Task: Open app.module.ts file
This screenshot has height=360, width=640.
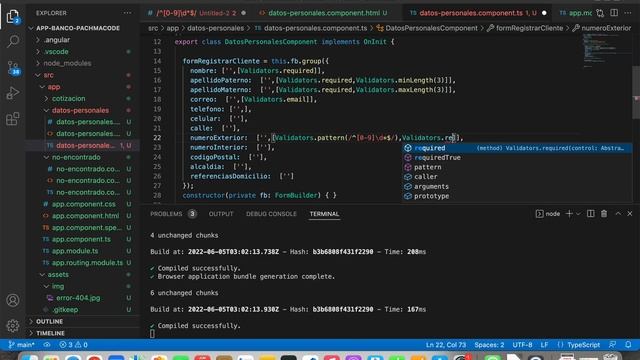Action: coord(75,251)
